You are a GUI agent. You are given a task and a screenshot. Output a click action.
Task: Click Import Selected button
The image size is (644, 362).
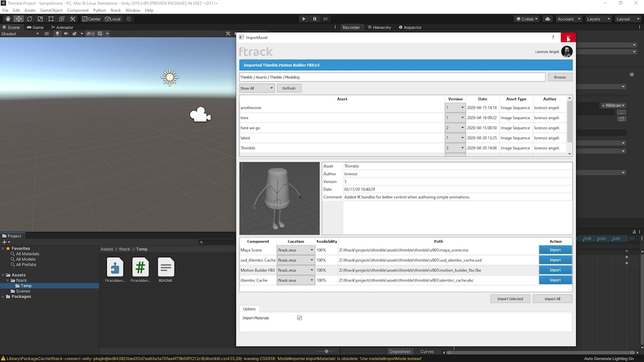click(x=510, y=299)
